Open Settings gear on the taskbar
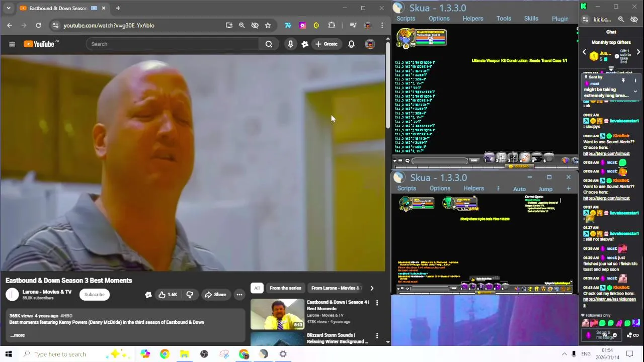 [x=283, y=354]
